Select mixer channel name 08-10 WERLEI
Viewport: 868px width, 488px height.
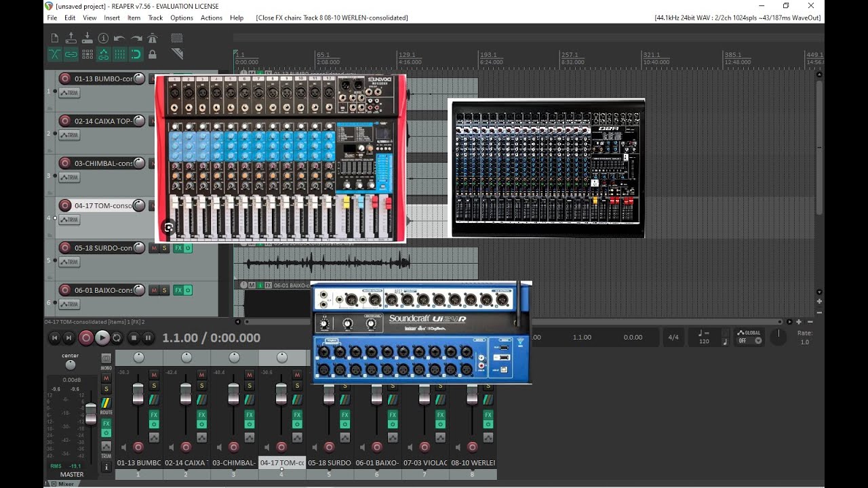(x=473, y=463)
